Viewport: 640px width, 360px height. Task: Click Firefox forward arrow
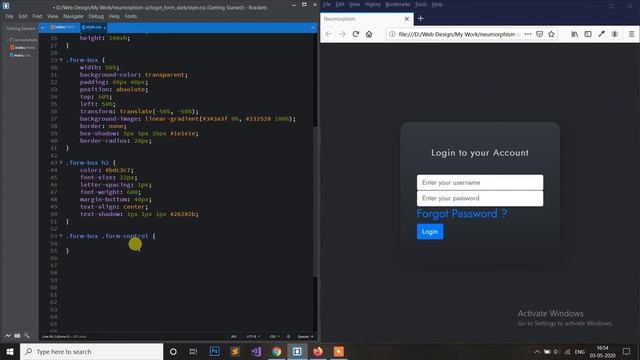(342, 34)
